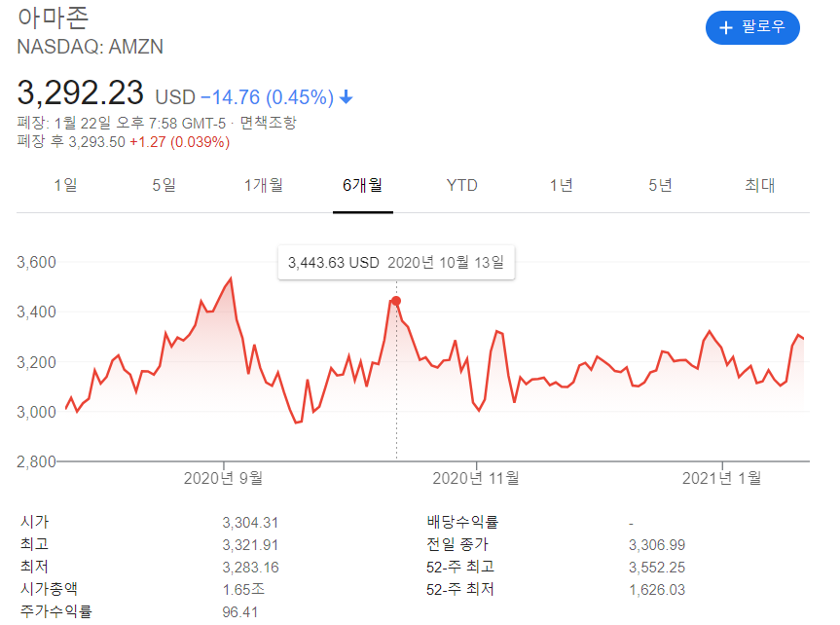
Task: Click the 52-주 최저 label
Action: tap(460, 589)
